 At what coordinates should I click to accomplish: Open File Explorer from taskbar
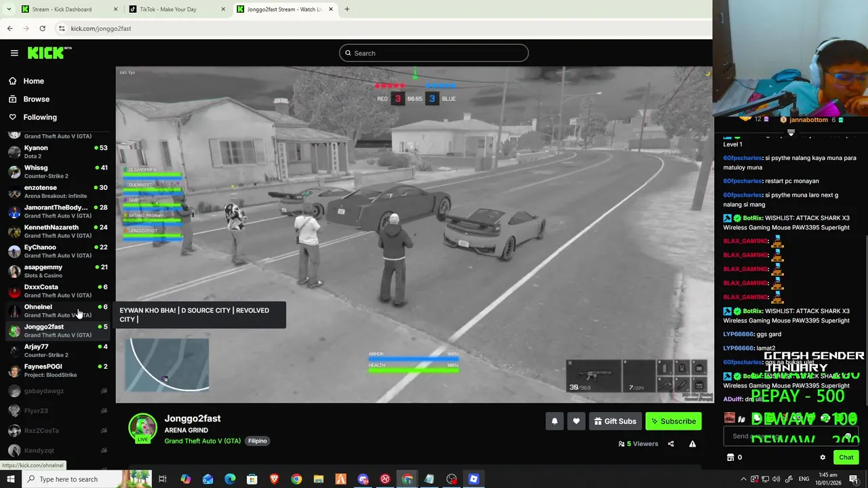319,479
